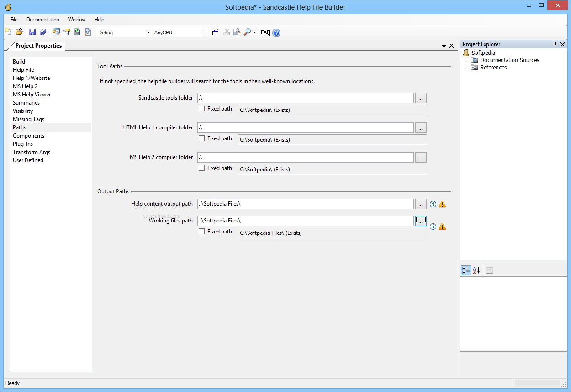
Task: Close the Project Explorer panel
Action: [x=562, y=44]
